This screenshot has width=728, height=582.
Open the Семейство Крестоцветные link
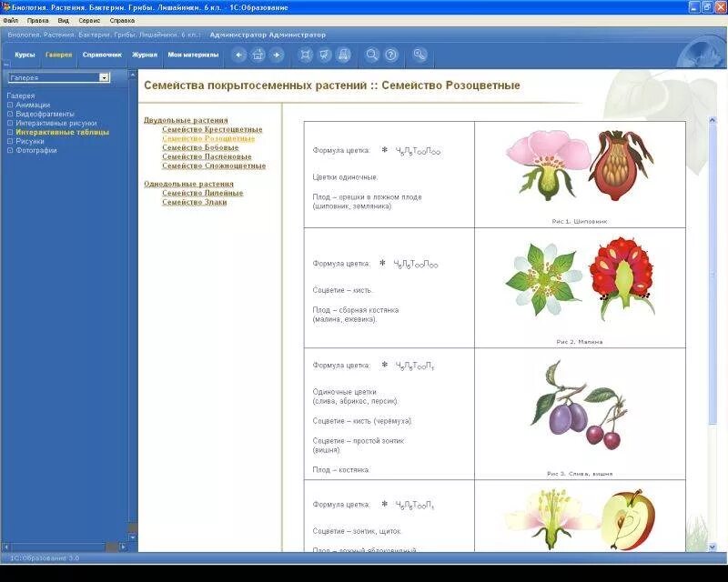tap(212, 129)
